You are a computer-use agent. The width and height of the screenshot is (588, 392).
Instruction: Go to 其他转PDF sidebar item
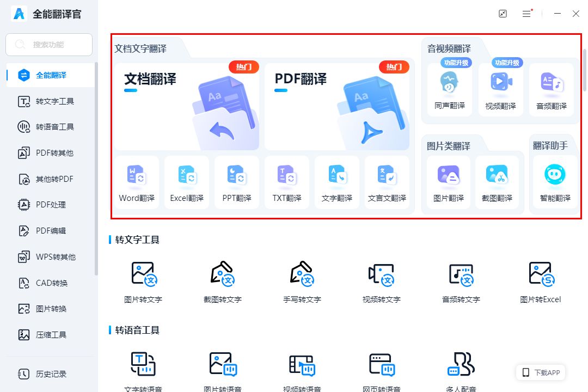[x=50, y=179]
